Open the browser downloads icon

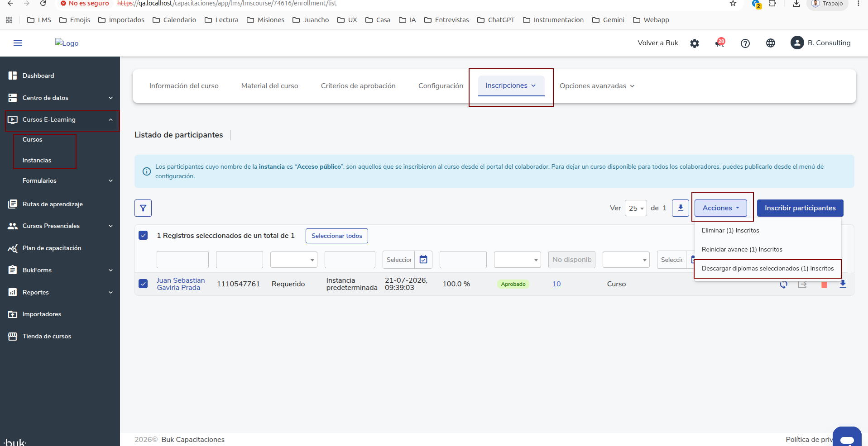(x=796, y=4)
